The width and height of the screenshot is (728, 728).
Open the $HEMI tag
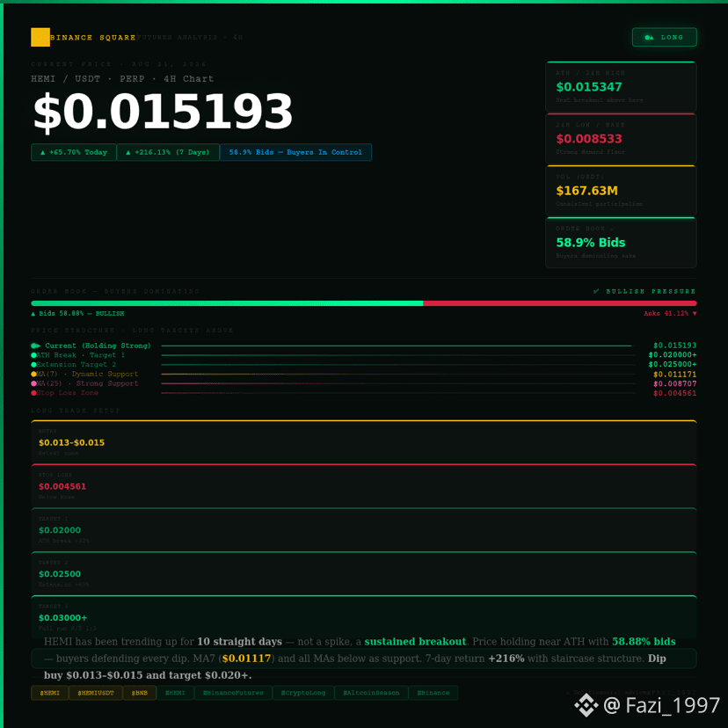(50, 693)
